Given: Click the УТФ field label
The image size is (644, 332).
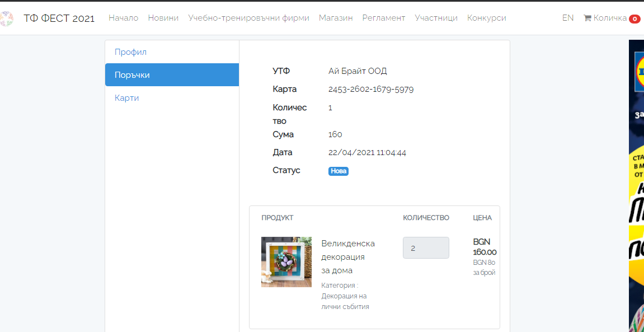Looking at the screenshot, I should [x=281, y=71].
